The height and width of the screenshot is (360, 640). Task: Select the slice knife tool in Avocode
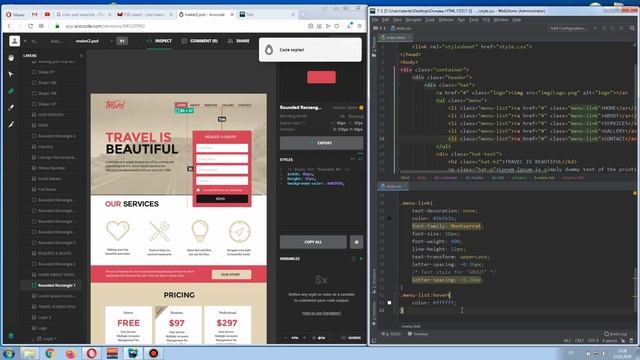point(11,124)
